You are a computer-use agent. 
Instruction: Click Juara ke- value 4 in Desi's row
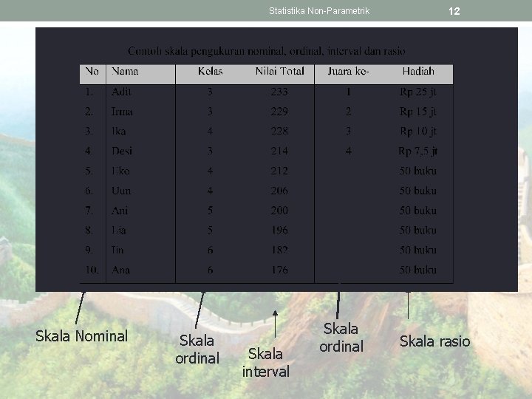coord(349,151)
